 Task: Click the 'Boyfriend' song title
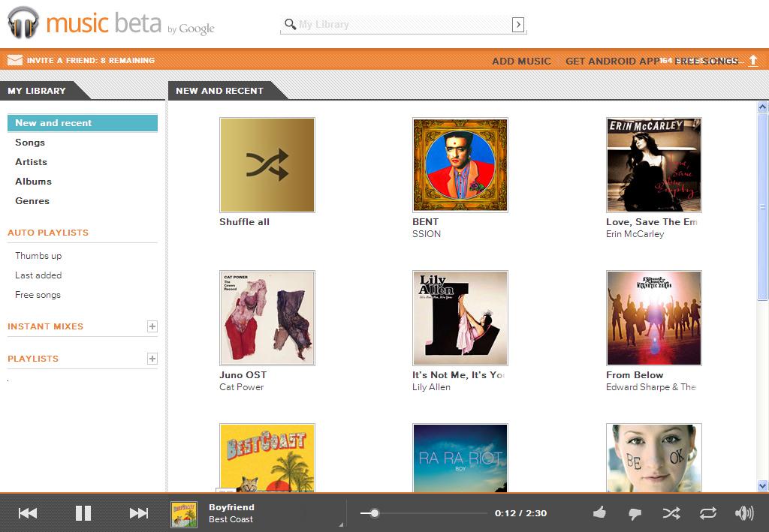tap(231, 507)
